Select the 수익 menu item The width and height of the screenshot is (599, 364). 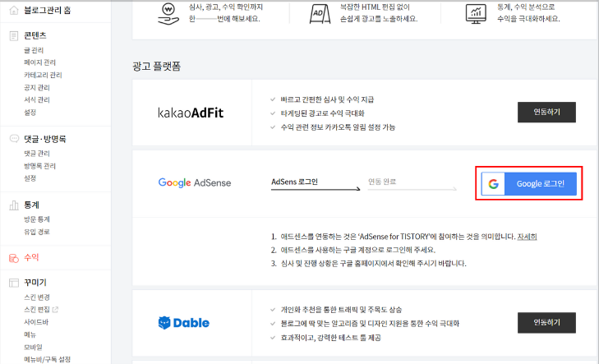click(x=31, y=257)
